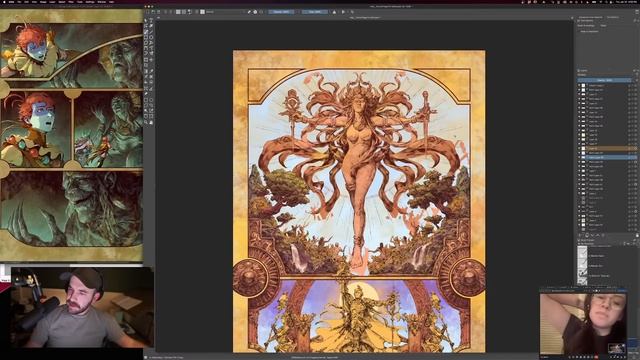Toggle eraser mode in the toolbar

click(x=249, y=12)
